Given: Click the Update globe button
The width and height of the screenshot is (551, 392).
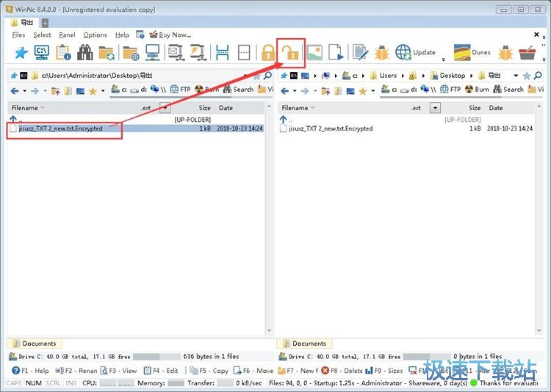Looking at the screenshot, I should click(415, 52).
